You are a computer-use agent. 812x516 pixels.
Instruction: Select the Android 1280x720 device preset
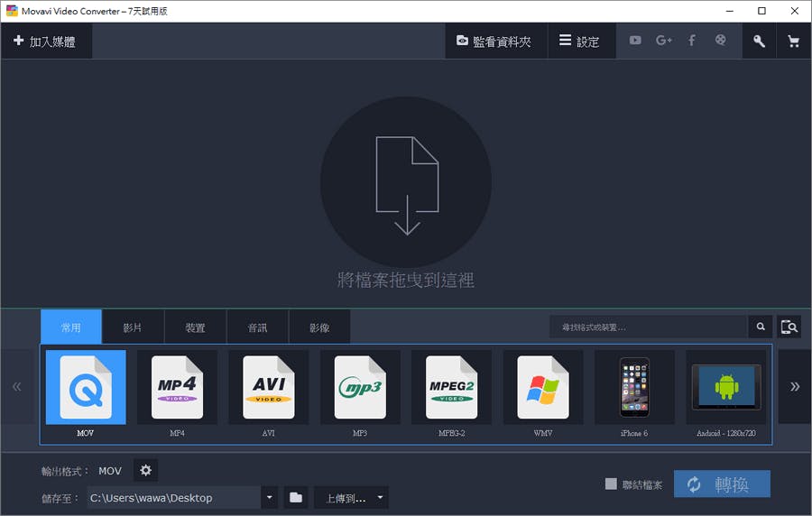coord(726,387)
